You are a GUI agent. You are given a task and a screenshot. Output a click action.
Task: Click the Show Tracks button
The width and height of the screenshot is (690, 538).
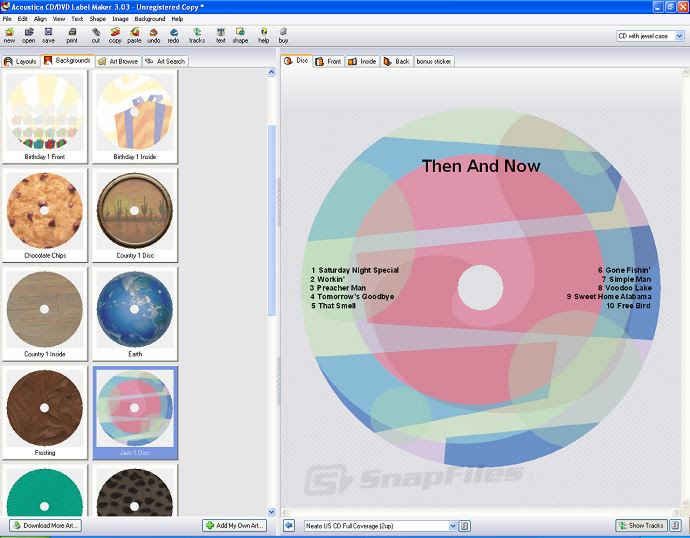click(641, 525)
